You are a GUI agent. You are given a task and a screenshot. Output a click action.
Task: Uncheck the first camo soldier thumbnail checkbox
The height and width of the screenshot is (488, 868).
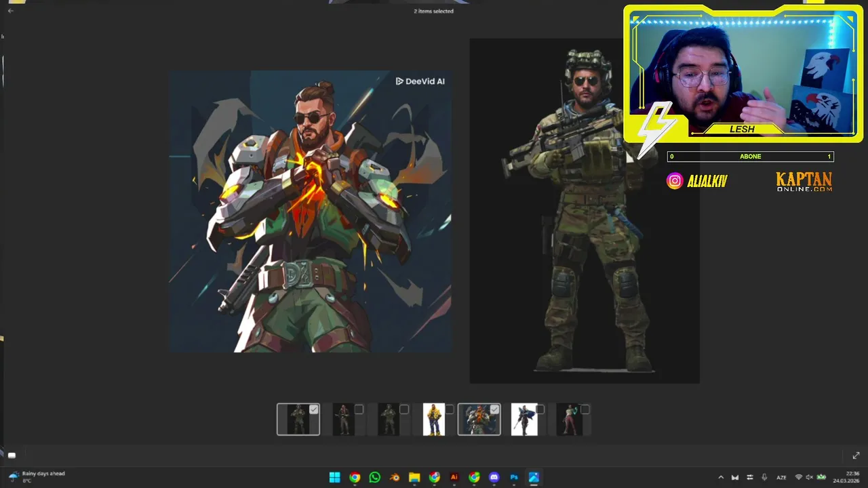(x=314, y=409)
